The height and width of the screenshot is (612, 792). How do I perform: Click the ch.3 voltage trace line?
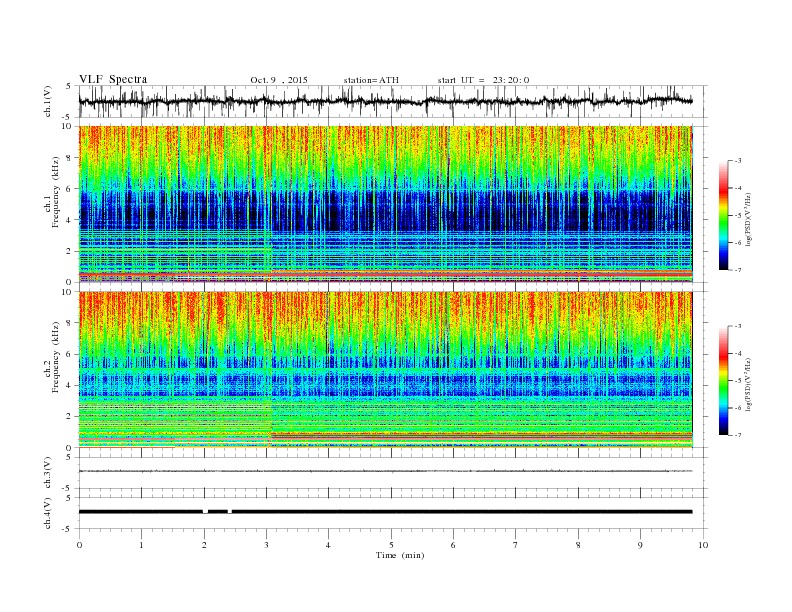(x=385, y=471)
